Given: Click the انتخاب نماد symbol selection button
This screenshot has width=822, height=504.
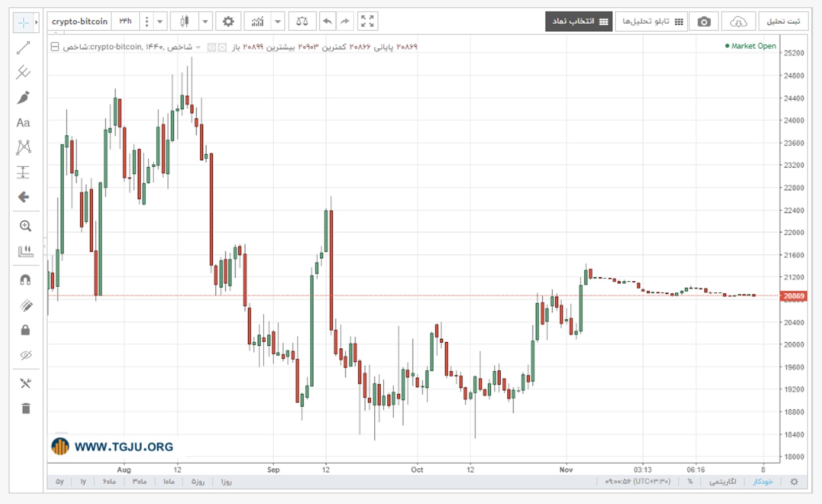Looking at the screenshot, I should [579, 22].
